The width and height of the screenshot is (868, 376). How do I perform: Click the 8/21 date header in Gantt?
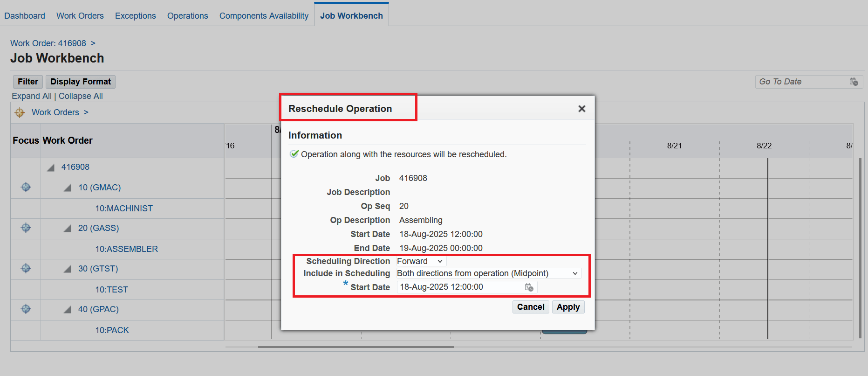(674, 146)
